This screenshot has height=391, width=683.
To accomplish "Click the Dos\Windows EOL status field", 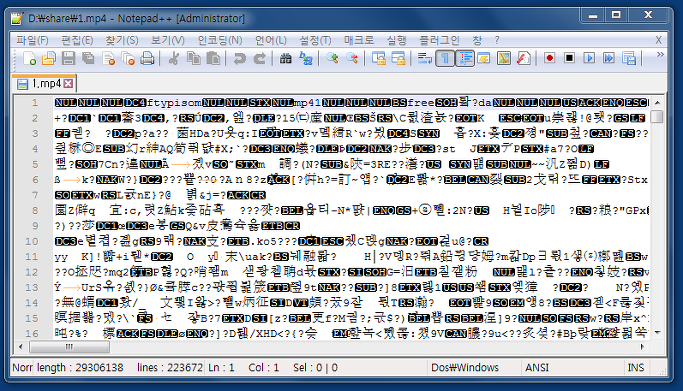I will click(474, 368).
